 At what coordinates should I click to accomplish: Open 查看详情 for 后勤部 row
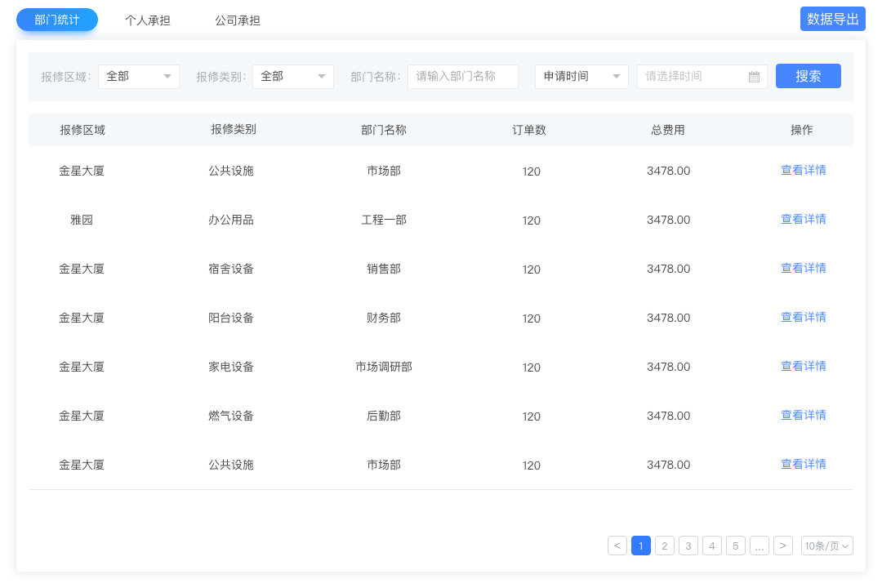[804, 415]
